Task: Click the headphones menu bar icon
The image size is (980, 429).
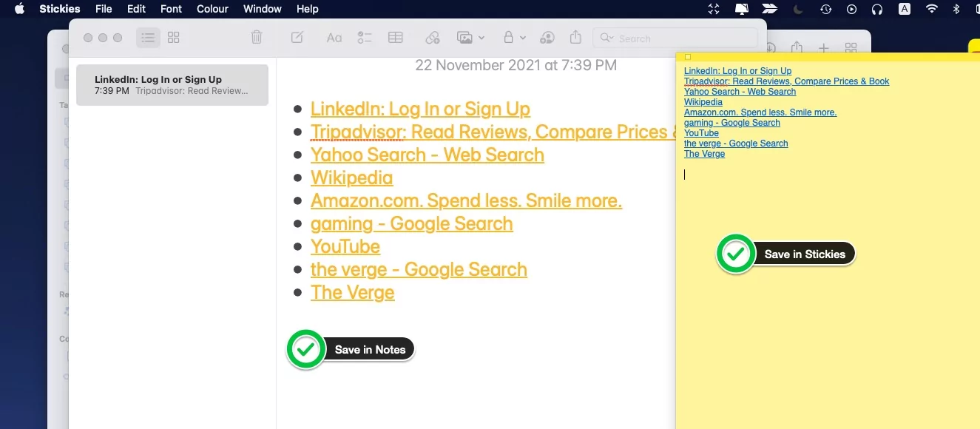Action: point(877,9)
